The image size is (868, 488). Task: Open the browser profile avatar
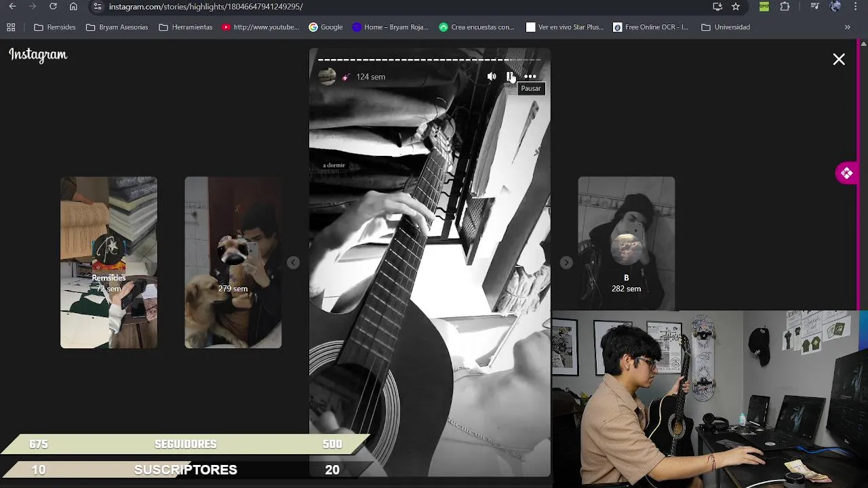pyautogui.click(x=835, y=7)
